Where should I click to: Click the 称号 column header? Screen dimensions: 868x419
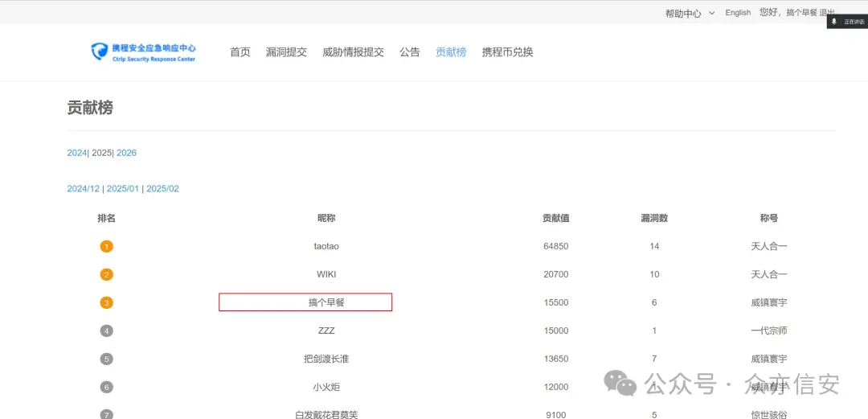tap(769, 219)
